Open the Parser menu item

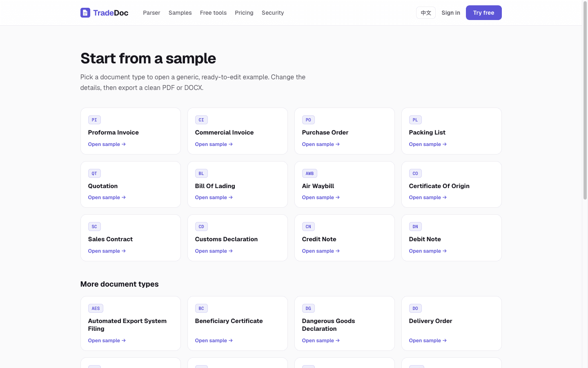tap(151, 13)
